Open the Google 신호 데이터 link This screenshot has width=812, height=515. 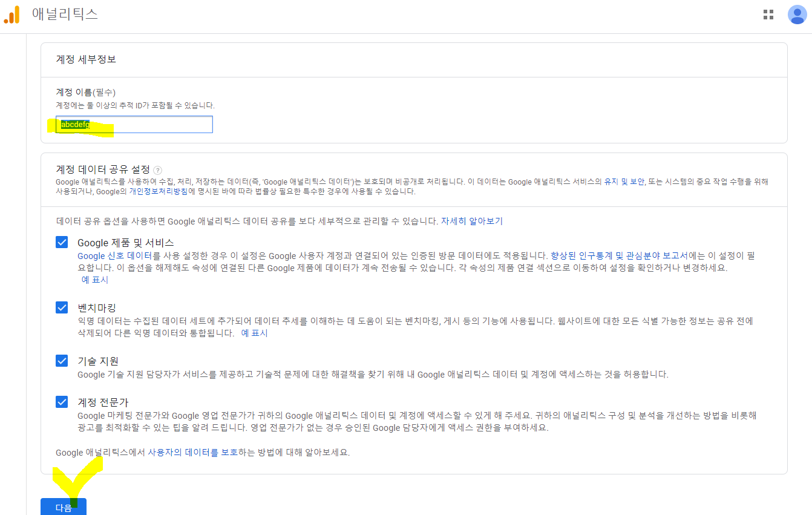(x=115, y=256)
